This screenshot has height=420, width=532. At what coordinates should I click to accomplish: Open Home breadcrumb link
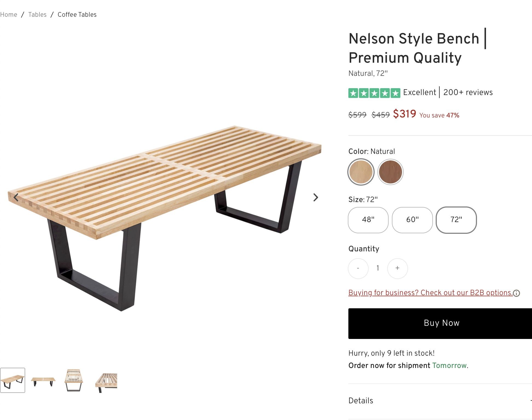(x=8, y=15)
